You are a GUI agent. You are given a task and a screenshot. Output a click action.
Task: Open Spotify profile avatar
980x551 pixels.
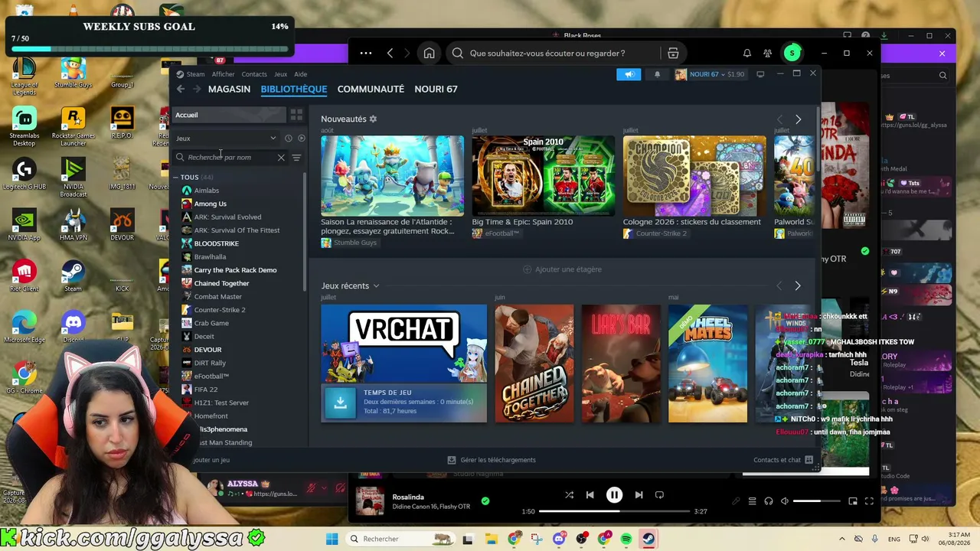click(792, 54)
